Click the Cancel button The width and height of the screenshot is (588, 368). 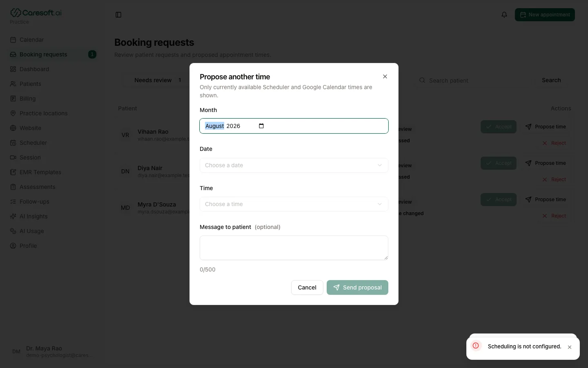click(307, 287)
